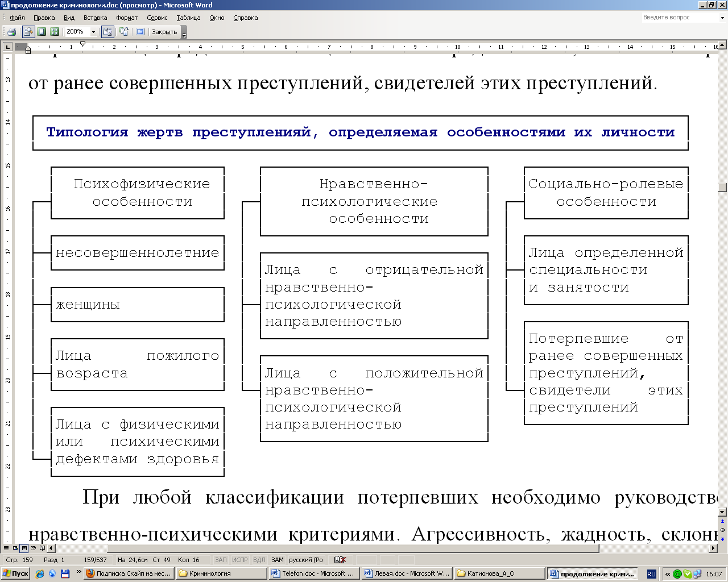The width and height of the screenshot is (728, 582).
Task: Click the spelling status book icon
Action: pyautogui.click(x=340, y=559)
